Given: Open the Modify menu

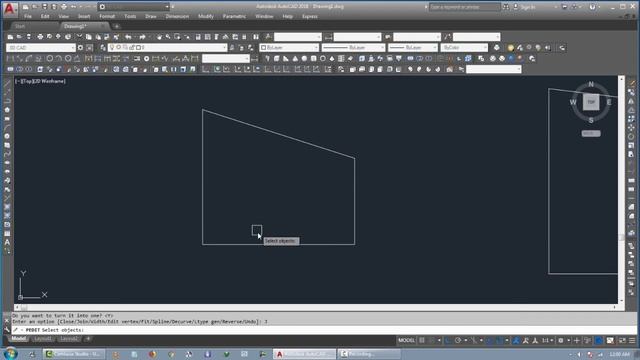Looking at the screenshot, I should (206, 16).
